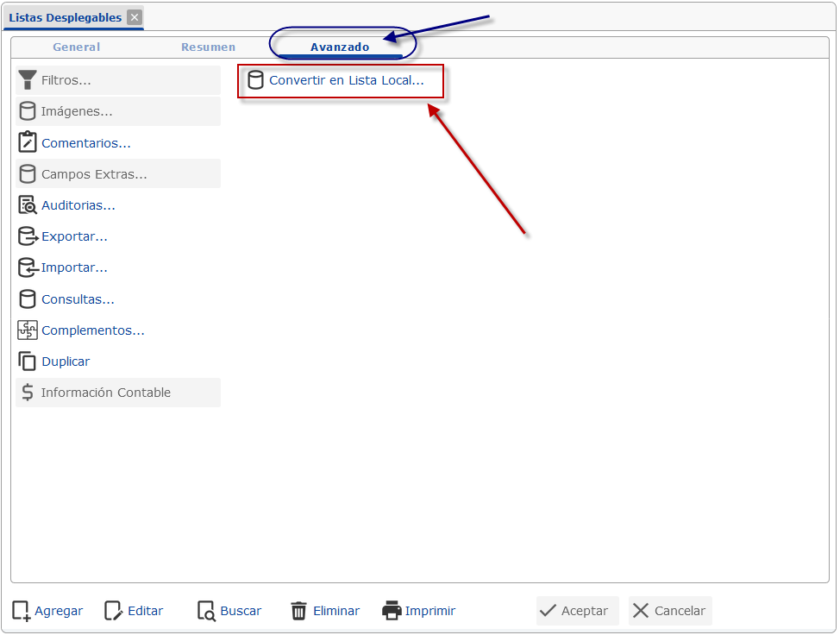Click the Editar label
The height and width of the screenshot is (635, 840).
pos(146,611)
